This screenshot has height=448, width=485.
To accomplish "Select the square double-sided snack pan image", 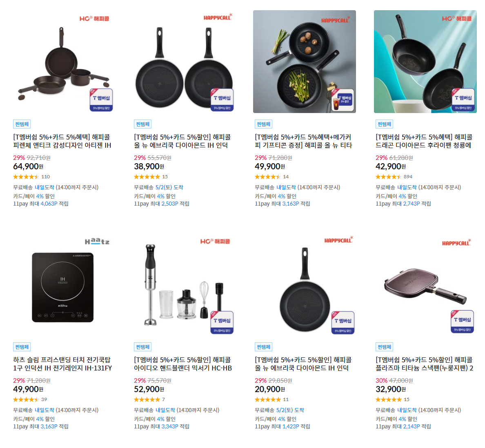I will click(425, 284).
